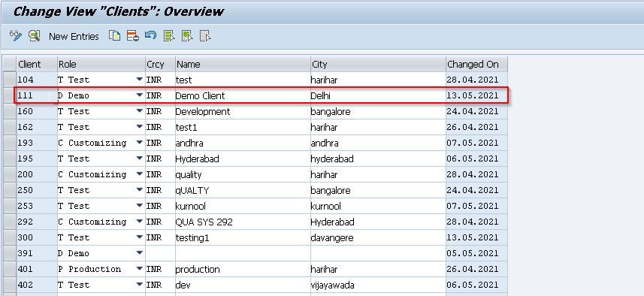Click the Select All icon

click(x=169, y=36)
